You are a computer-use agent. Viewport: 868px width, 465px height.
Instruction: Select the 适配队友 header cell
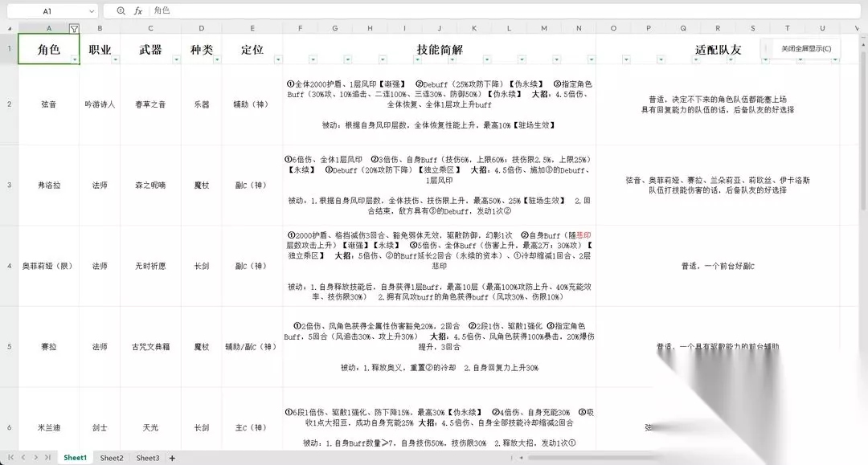coord(718,49)
